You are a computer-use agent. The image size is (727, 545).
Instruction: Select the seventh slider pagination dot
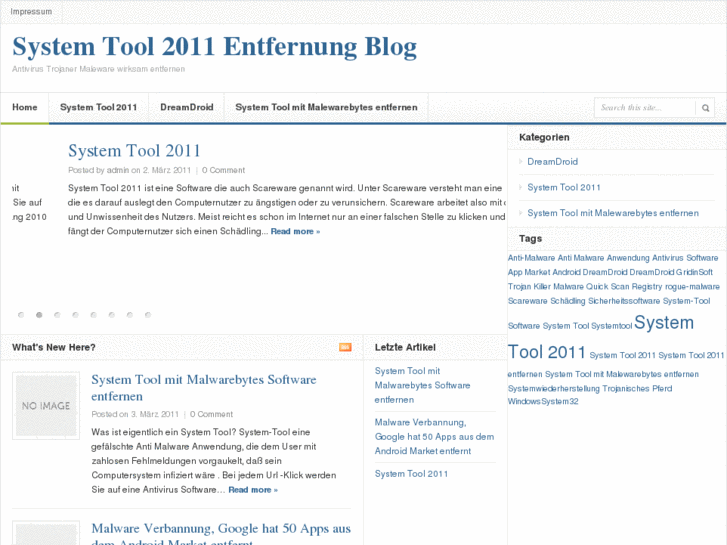(129, 315)
